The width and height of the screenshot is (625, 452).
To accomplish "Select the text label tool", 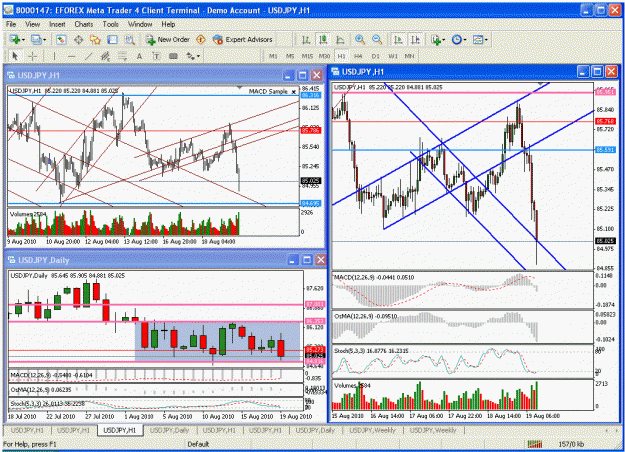I will [x=156, y=56].
